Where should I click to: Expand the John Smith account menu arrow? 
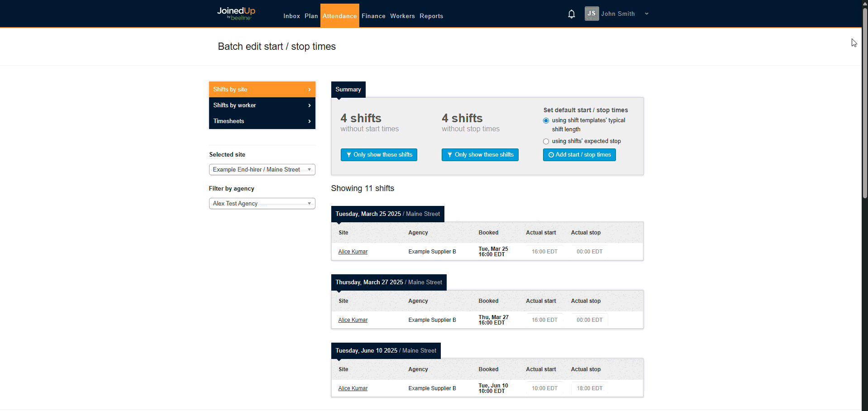(647, 14)
